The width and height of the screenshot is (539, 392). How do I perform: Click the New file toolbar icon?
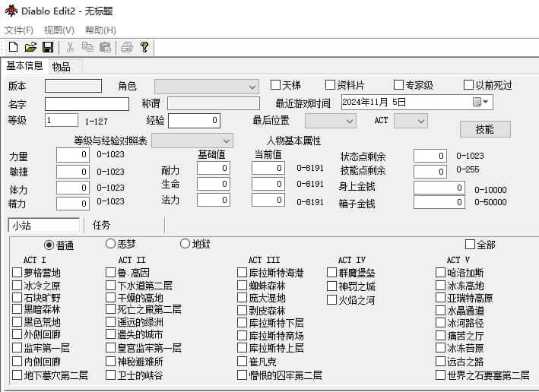coord(13,47)
